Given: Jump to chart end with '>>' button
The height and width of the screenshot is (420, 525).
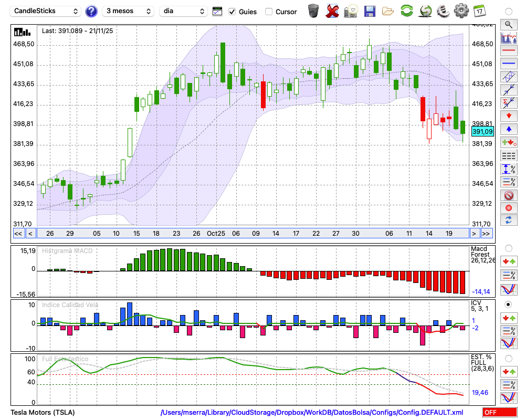Looking at the screenshot, I should click(487, 234).
